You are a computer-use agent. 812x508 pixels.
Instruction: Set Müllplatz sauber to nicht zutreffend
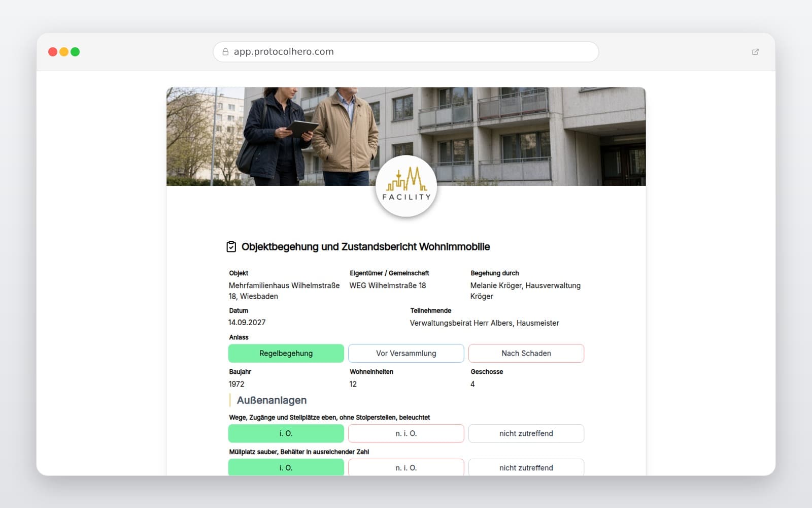[x=526, y=467]
